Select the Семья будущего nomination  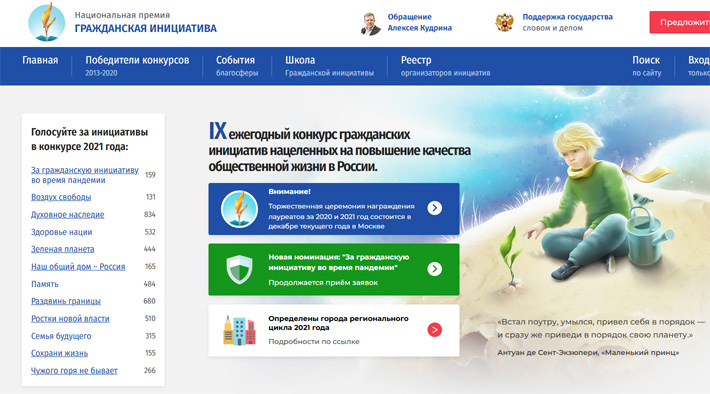(61, 336)
